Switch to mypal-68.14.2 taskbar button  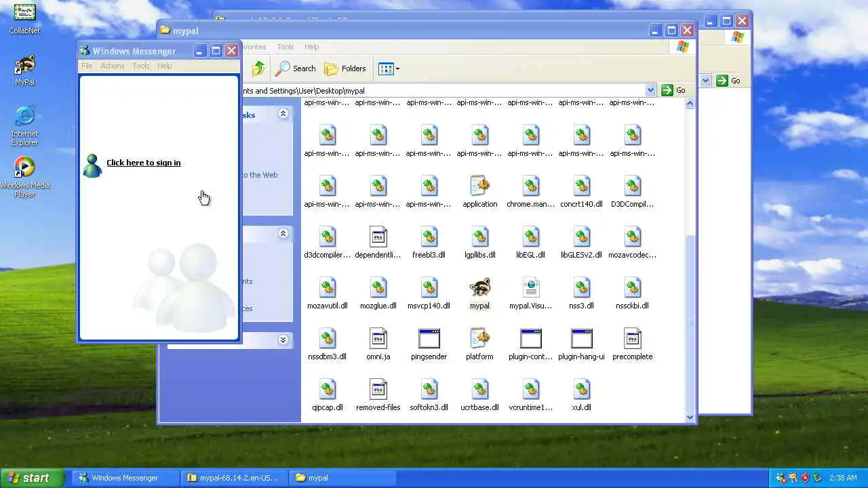coord(235,478)
